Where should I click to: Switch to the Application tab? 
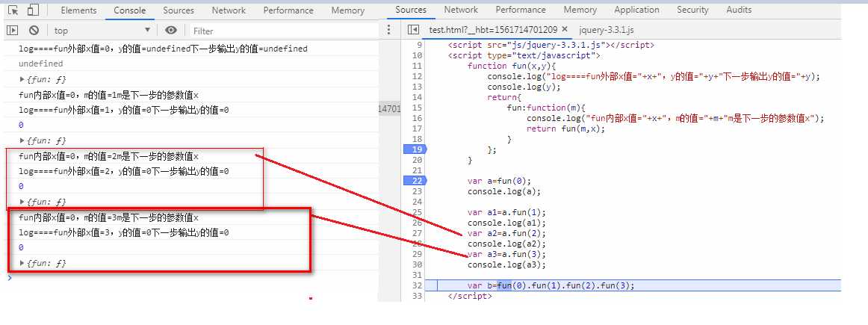point(636,10)
